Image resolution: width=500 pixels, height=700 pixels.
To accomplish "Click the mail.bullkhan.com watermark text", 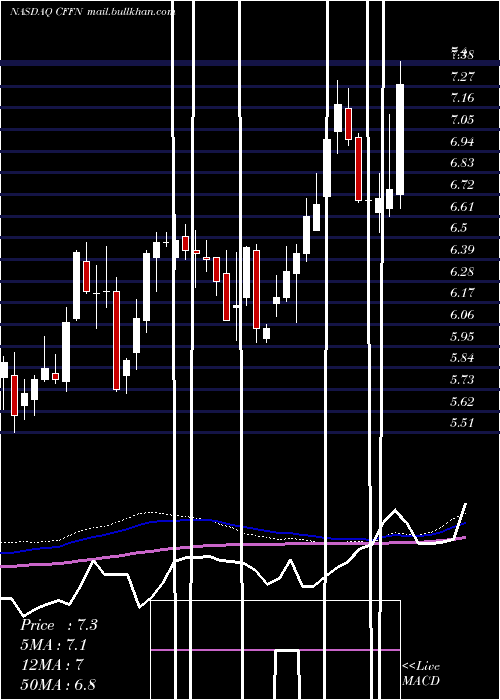I will pyautogui.click(x=131, y=12).
